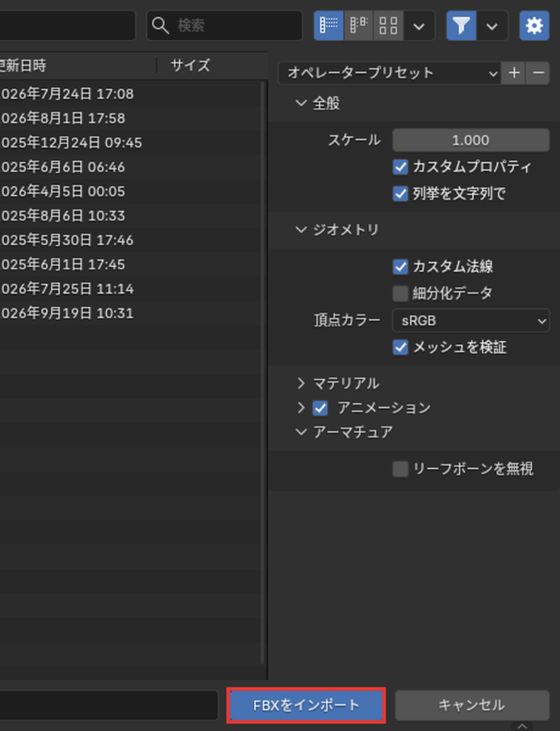This screenshot has height=731, width=560.
Task: Open 頂点カラー sRGB dropdown
Action: [x=470, y=321]
